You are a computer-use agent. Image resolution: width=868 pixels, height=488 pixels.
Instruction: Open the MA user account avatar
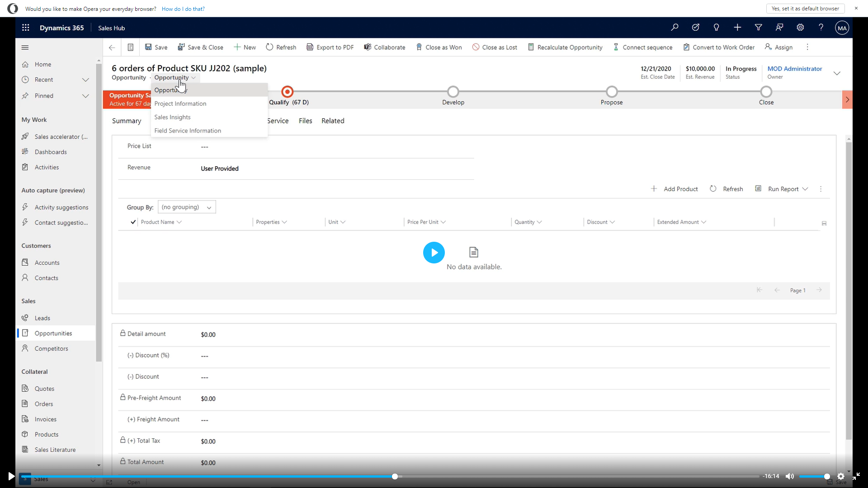click(842, 28)
